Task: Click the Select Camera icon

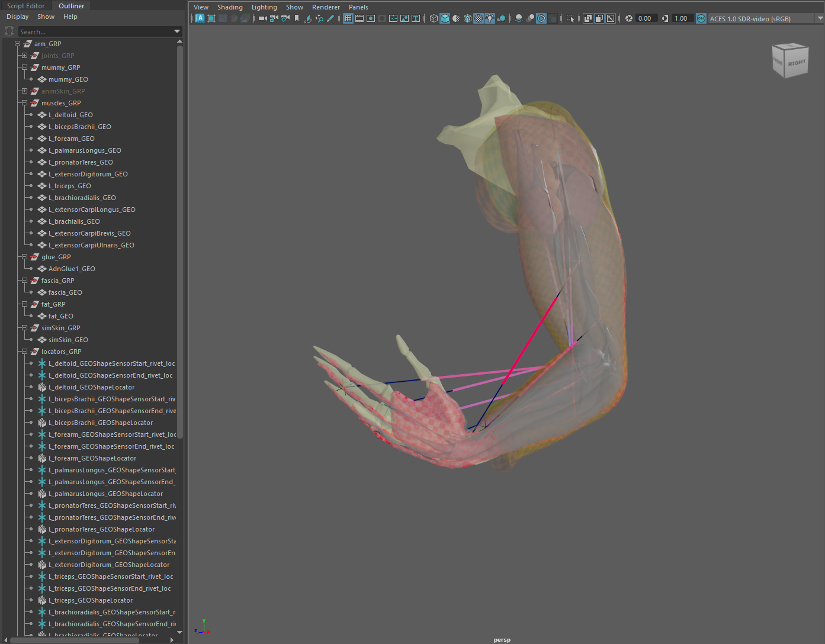Action: click(262, 18)
